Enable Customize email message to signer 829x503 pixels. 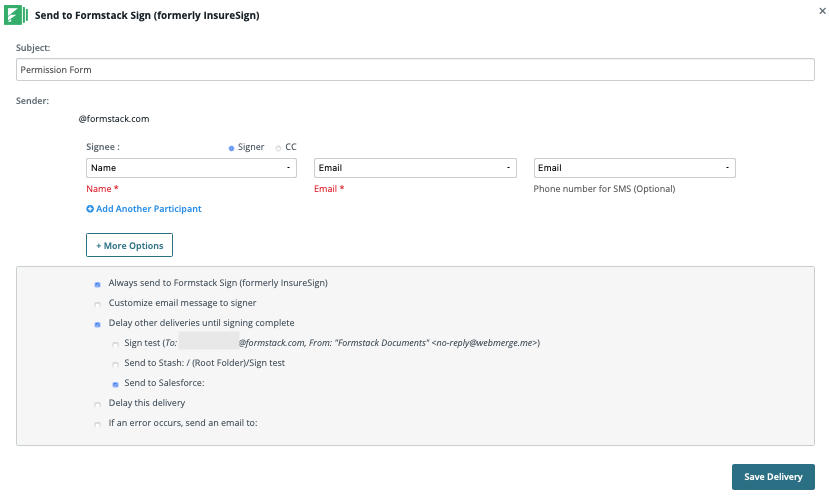[x=97, y=304]
